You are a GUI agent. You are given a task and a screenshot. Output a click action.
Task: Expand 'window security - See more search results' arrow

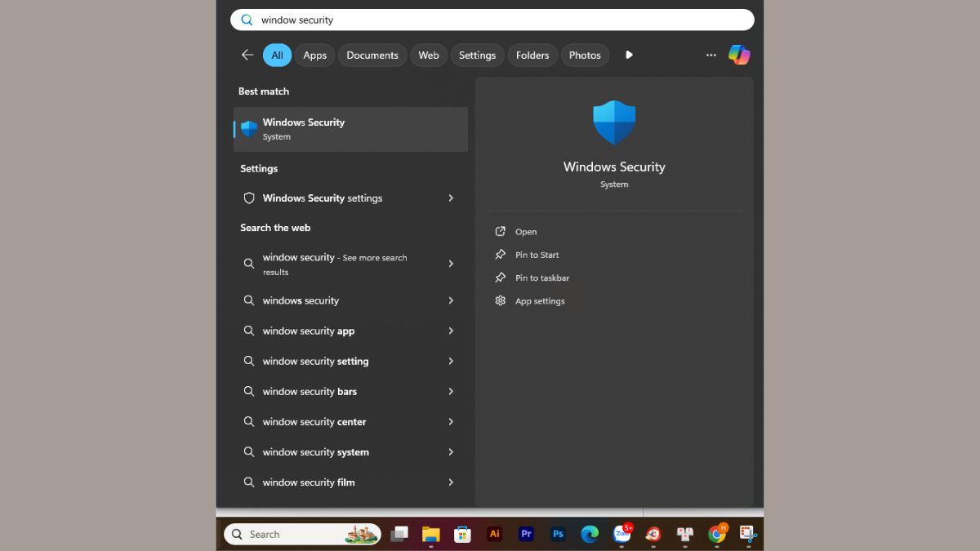point(451,264)
